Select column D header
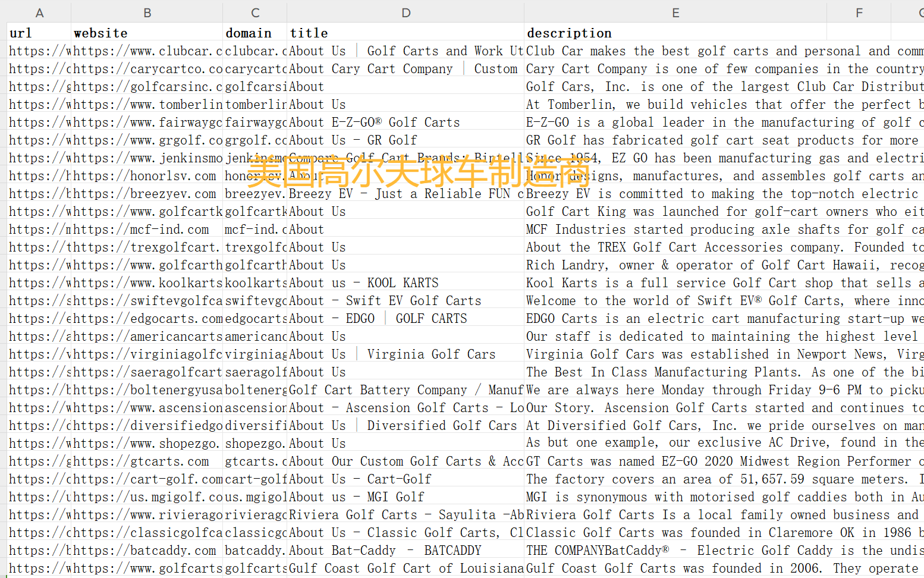 click(x=406, y=12)
